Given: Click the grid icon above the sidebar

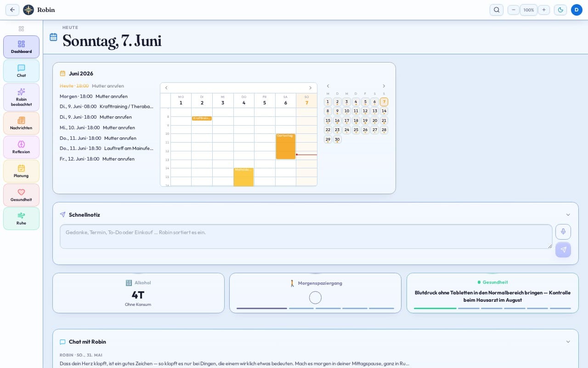Looking at the screenshot, I should pyautogui.click(x=21, y=29).
